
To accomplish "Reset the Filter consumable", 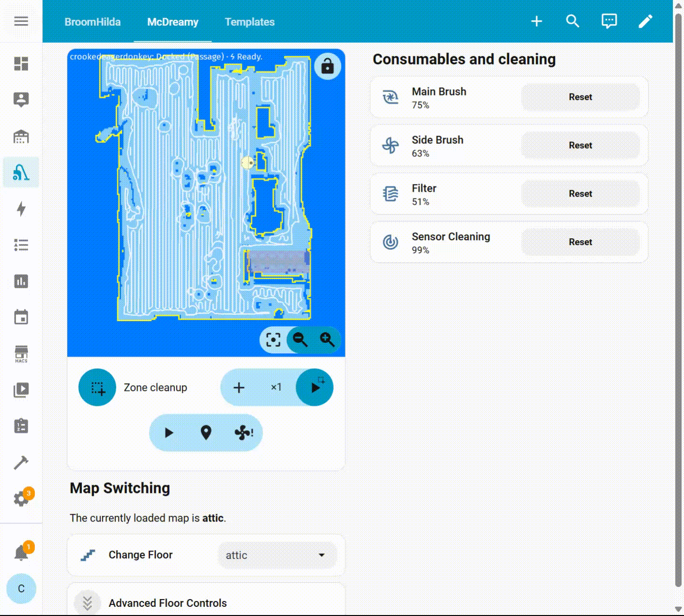I will click(x=580, y=194).
